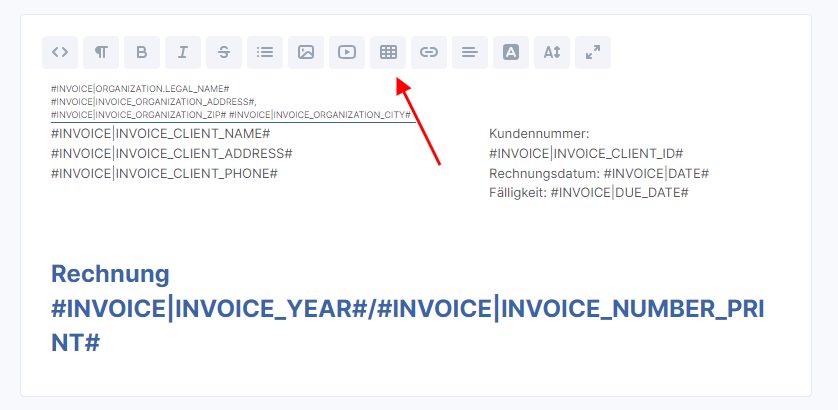Click the Kundennummer label
Screen dimensions: 838x410
(x=539, y=134)
